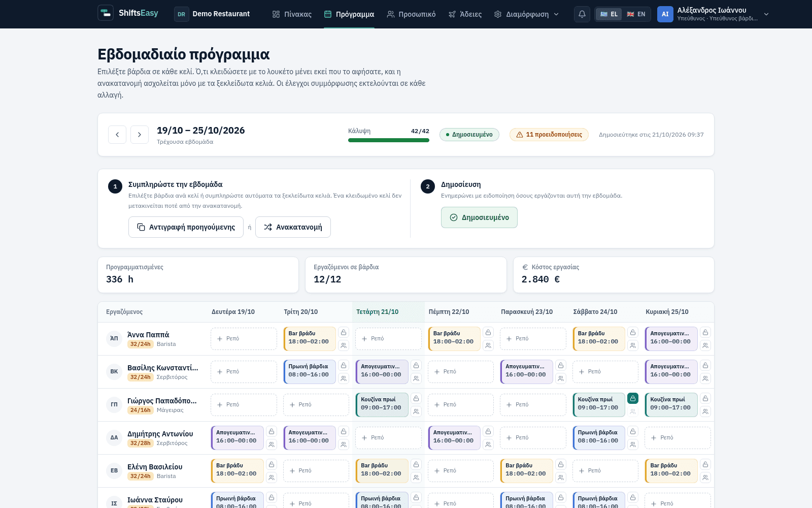
Task: Click Αντιγραφή προηγούμενης button
Action: pyautogui.click(x=186, y=227)
